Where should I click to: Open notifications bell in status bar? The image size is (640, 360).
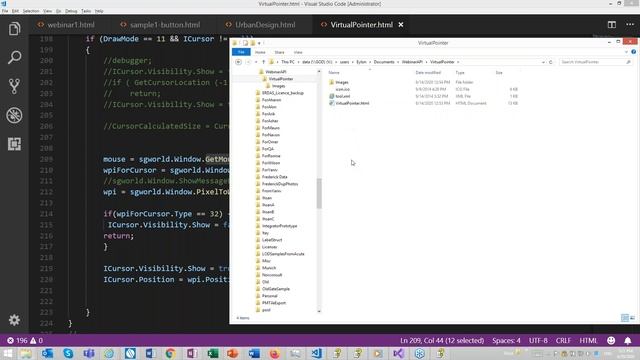point(628,340)
